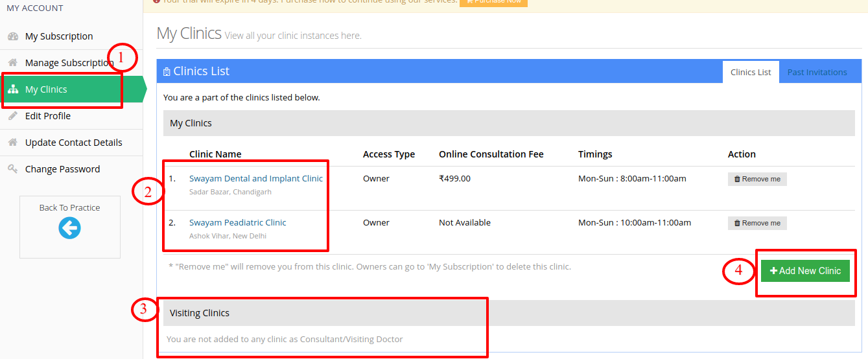The width and height of the screenshot is (868, 359).
Task: Select the Clinics List tab
Action: pyautogui.click(x=751, y=72)
